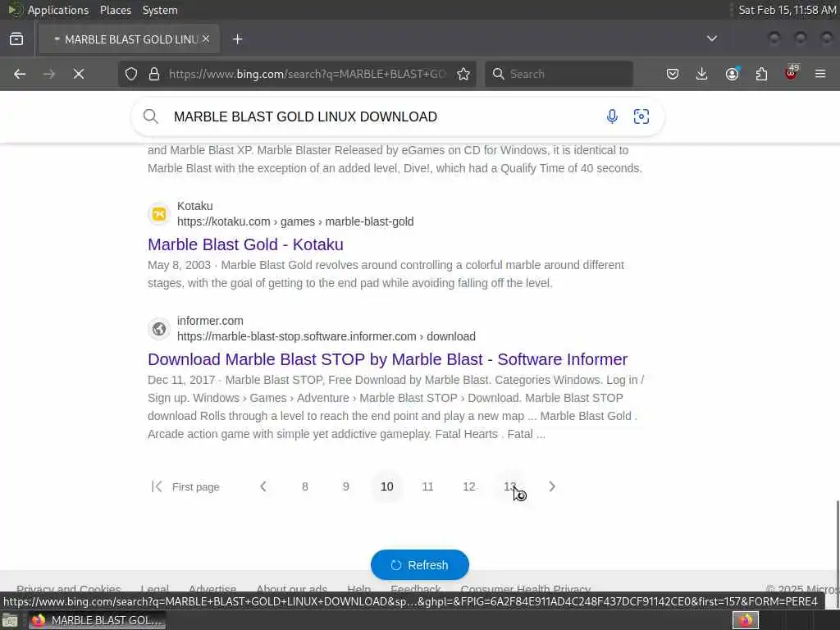Open the Firefox downloads panel
Image resolution: width=840 pixels, height=630 pixels.
point(702,74)
